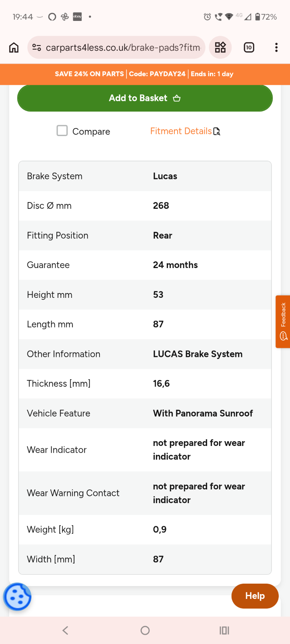Open the QR/extensions grid icon

click(220, 47)
